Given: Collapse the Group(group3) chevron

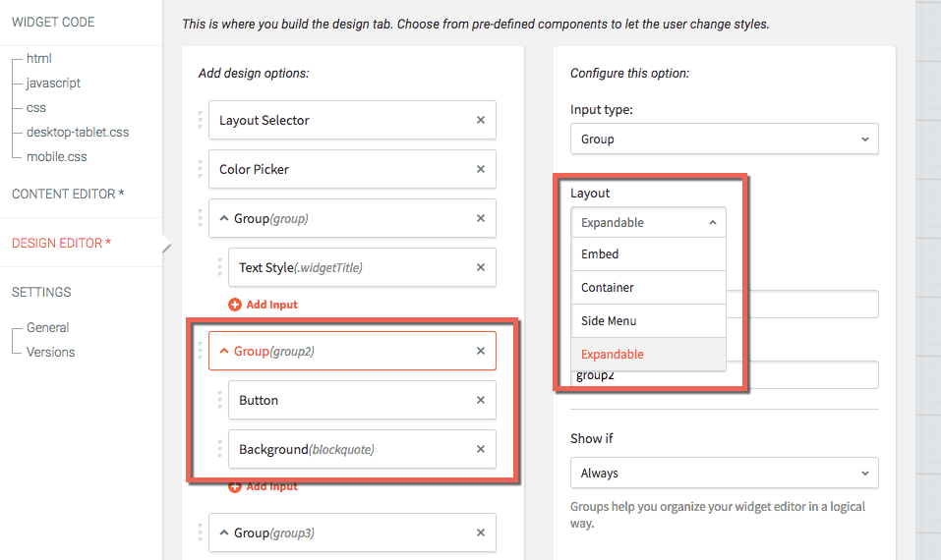Looking at the screenshot, I should 224,532.
